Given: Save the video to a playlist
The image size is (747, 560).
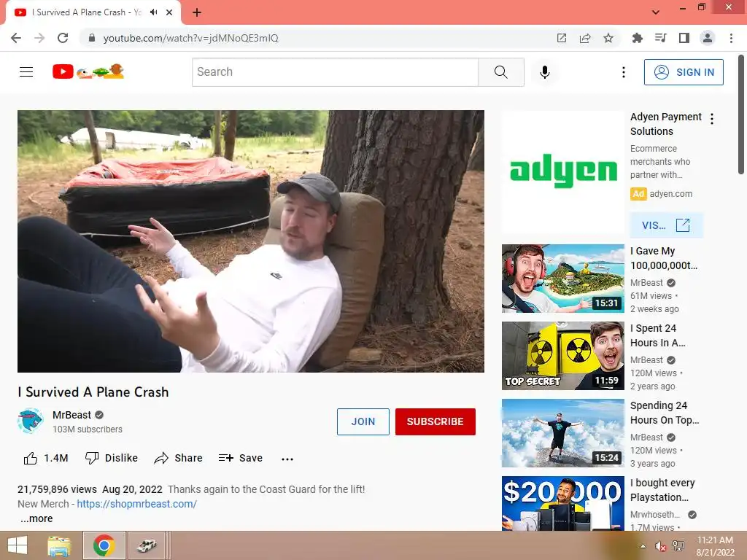Looking at the screenshot, I should [241, 458].
